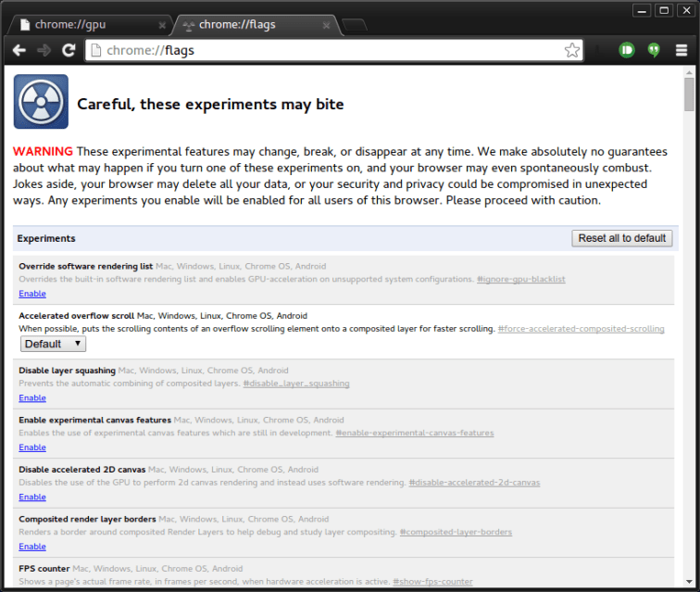This screenshot has width=700, height=592.
Task: Open the #show-fps-counter anchor link
Action: point(432,582)
